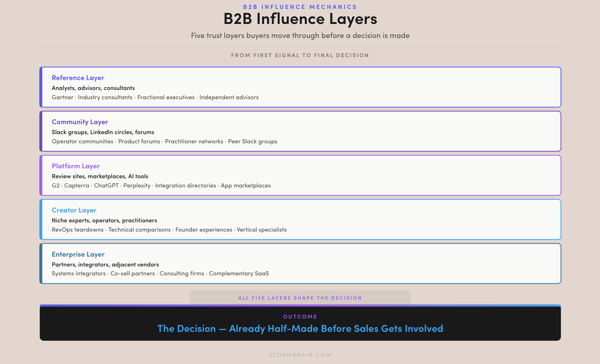Select the "B2B Influence Mechanics" eyebrow label
Viewport: 600px width, 364px height.
point(300,7)
